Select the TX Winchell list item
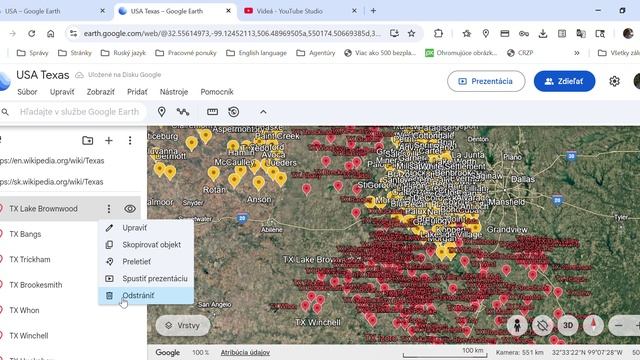The width and height of the screenshot is (640, 360). 29,336
